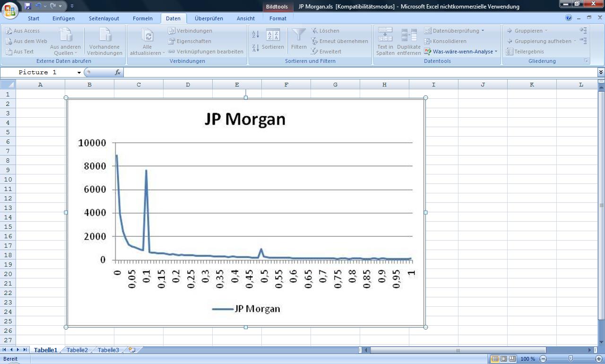Open the Gliederung dialog launcher
The height and width of the screenshot is (364, 605).
(587, 61)
